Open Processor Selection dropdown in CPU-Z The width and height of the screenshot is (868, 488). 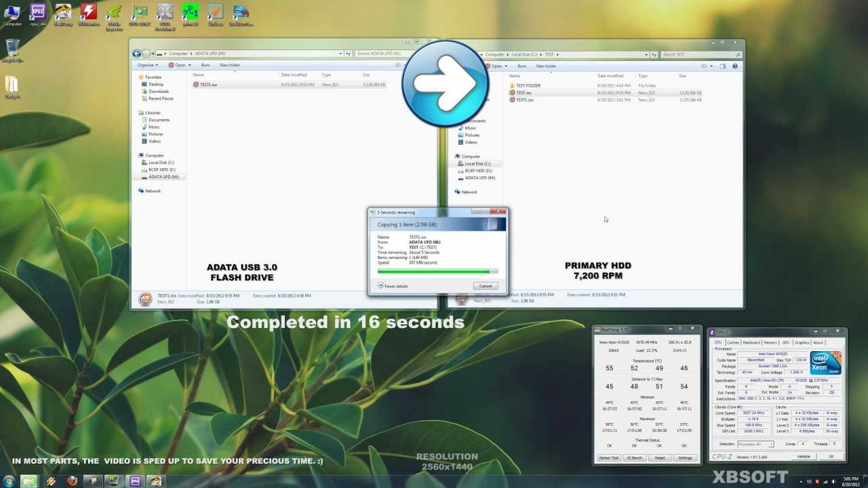(x=755, y=444)
